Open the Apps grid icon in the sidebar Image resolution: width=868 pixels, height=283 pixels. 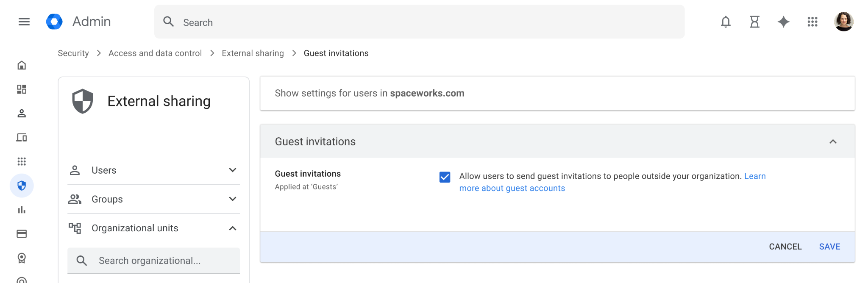[22, 161]
